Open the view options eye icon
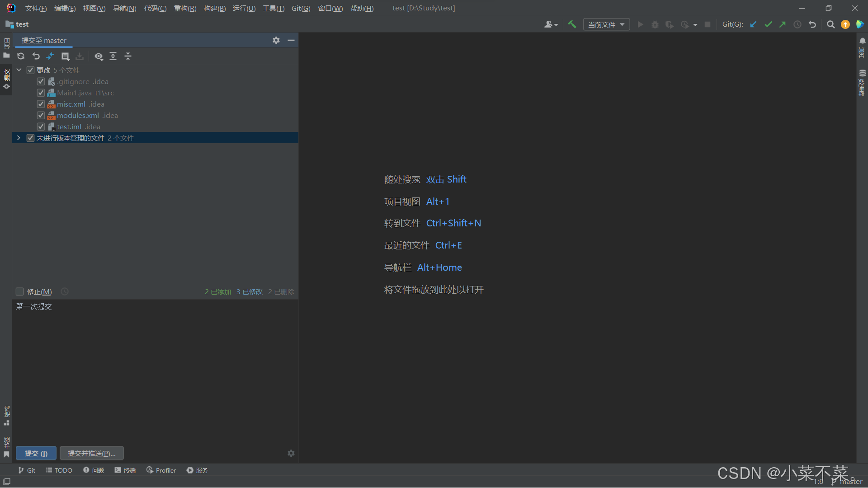 pos(99,56)
